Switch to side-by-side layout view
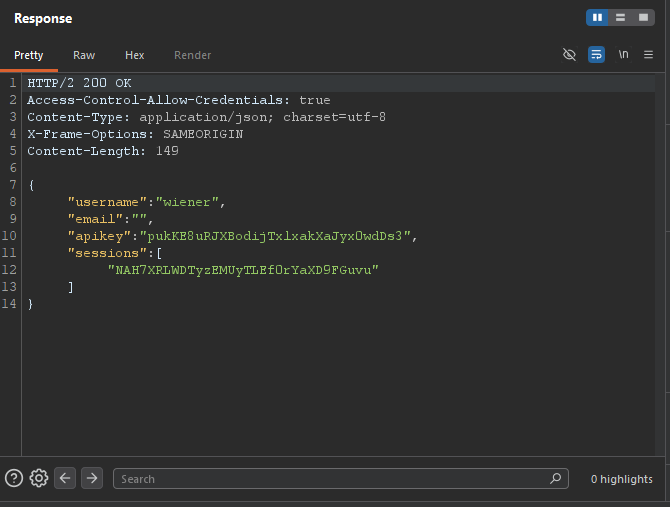This screenshot has width=670, height=507. tap(597, 18)
